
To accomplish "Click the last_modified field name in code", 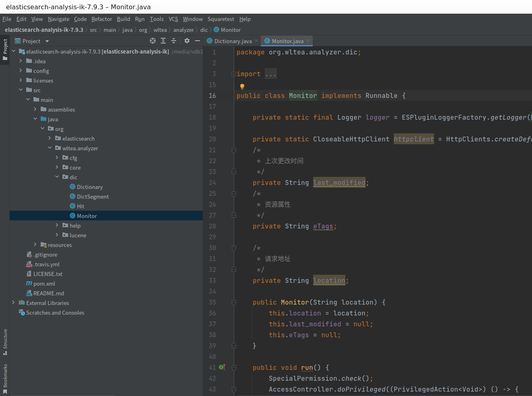I will (x=339, y=182).
